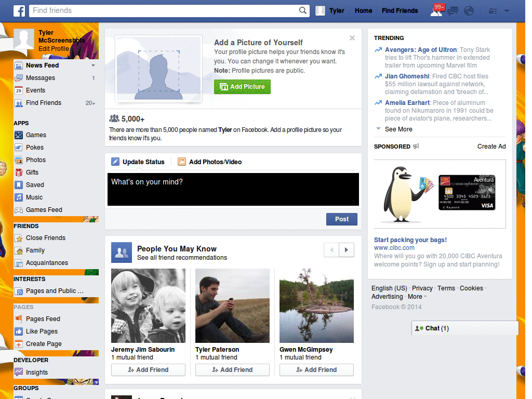Open Find Friends in top bar

[x=400, y=11]
